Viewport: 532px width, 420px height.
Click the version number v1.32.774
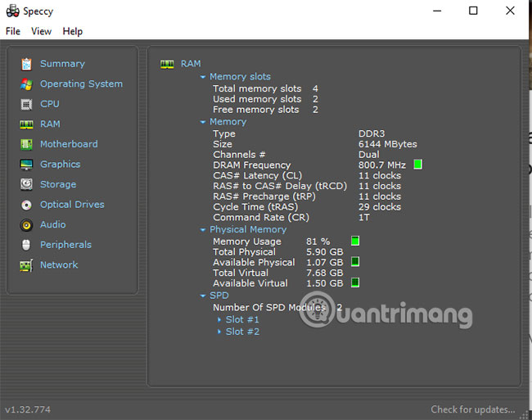point(28,409)
